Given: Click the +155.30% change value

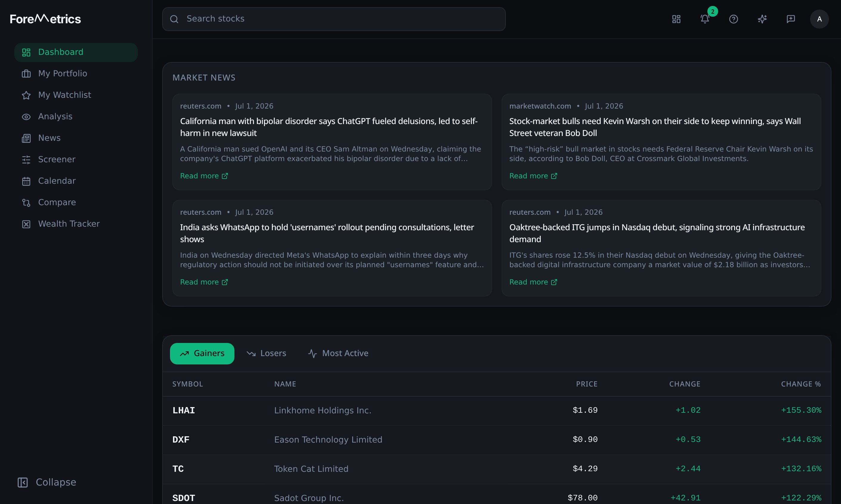Looking at the screenshot, I should 801,411.
